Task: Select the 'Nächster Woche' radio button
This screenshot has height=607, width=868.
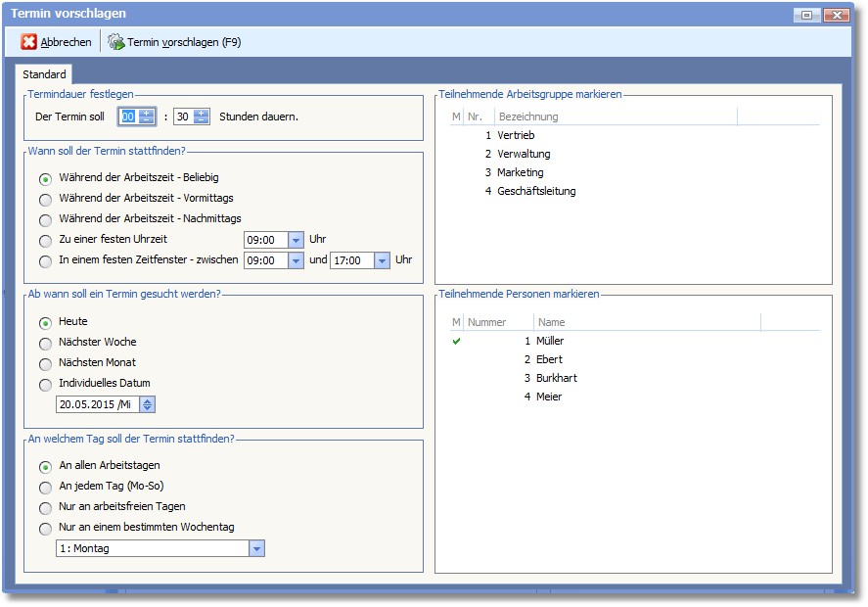Action: [x=45, y=343]
